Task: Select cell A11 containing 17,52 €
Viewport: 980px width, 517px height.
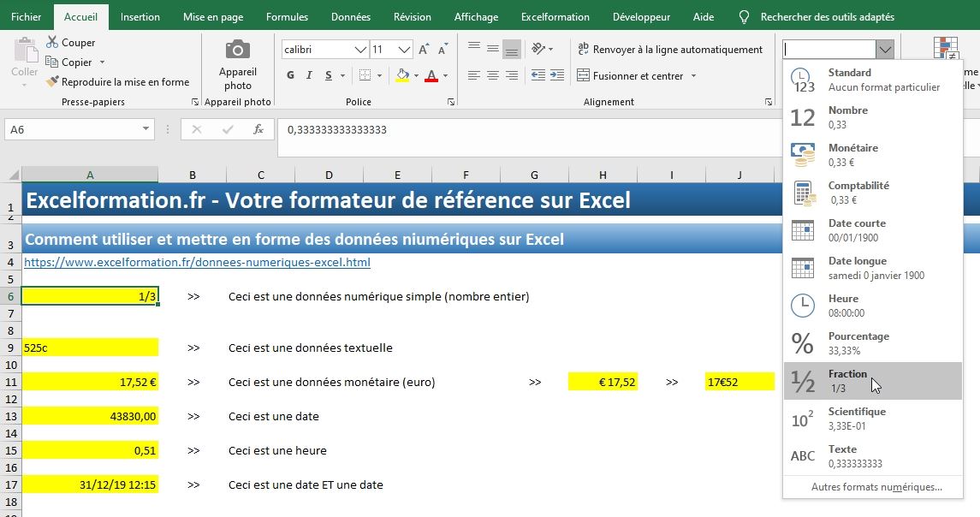Action: point(90,383)
